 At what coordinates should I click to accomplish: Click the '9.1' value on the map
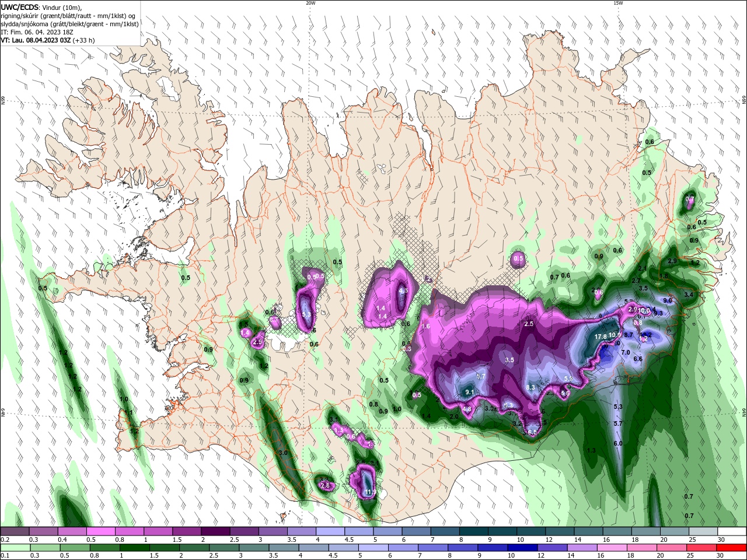(470, 393)
